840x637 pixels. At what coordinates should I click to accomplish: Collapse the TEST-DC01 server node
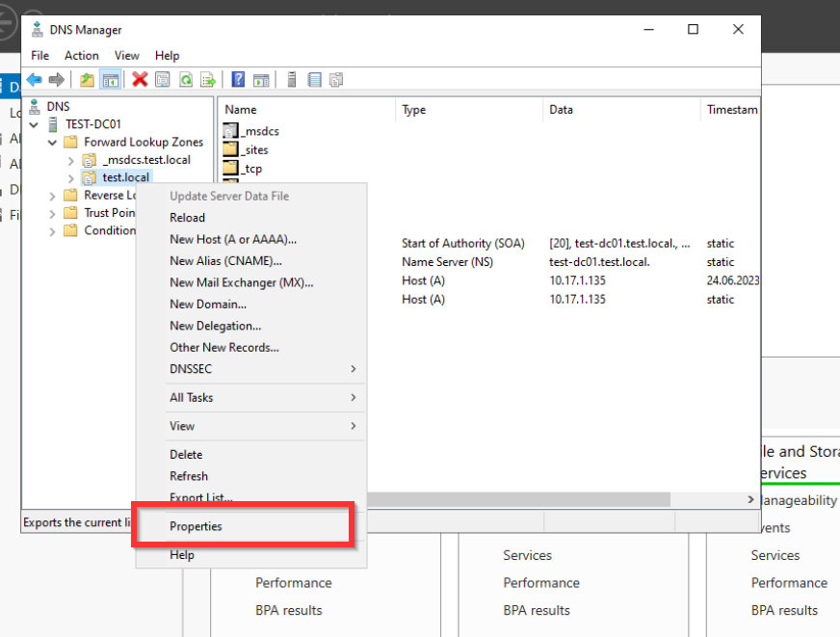(34, 125)
